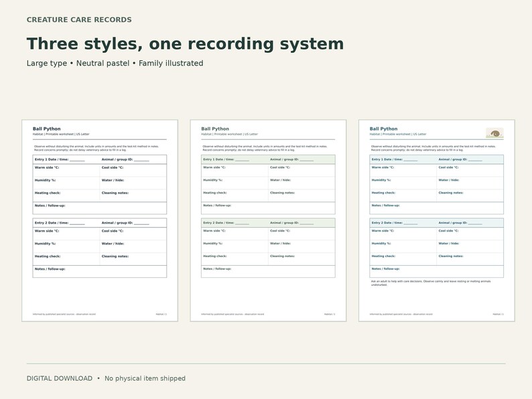Click Entry 1 'Water / hide' cell, large-type page
Viewport: 532px width, 399px height.
[133, 183]
